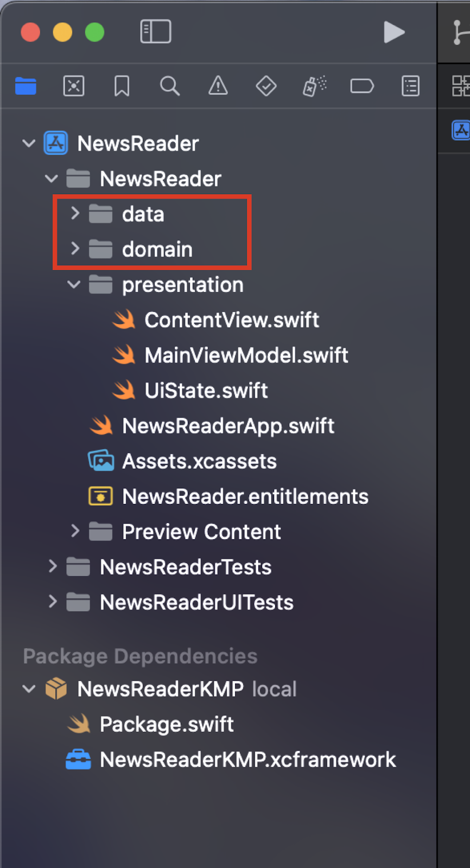The width and height of the screenshot is (470, 868).
Task: Select ContentView.swift file
Action: pyautogui.click(x=216, y=320)
